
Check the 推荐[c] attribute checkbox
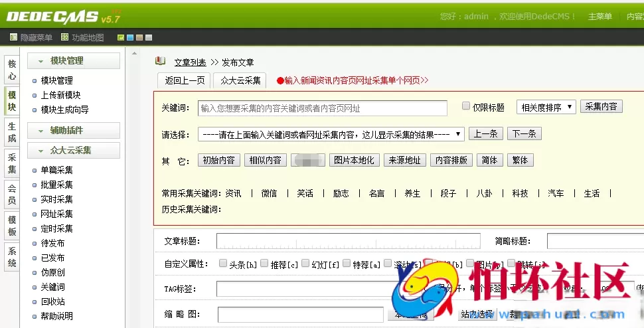(x=264, y=263)
